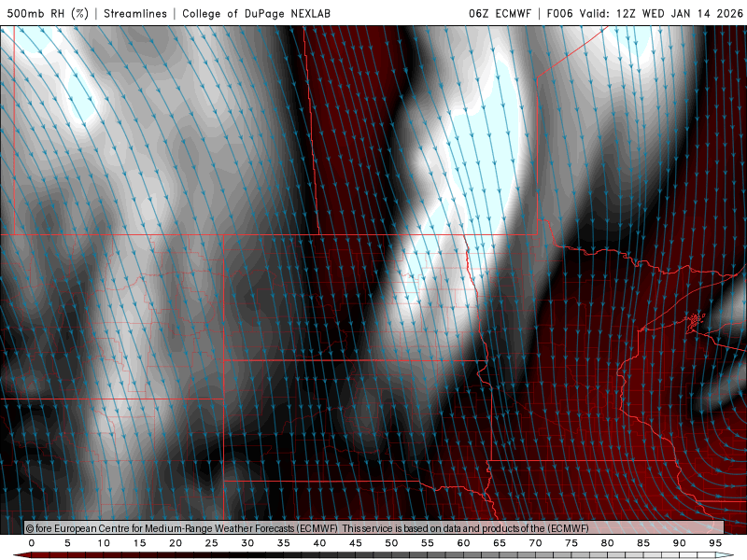Click the '50' value on the color scale
Screen dimensions: 747x560
pos(391,543)
